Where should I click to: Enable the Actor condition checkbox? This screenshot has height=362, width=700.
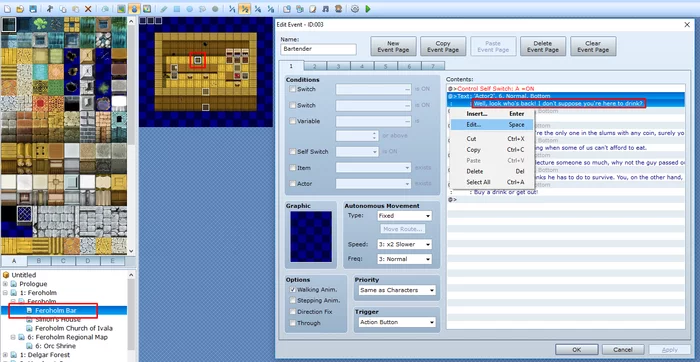293,183
